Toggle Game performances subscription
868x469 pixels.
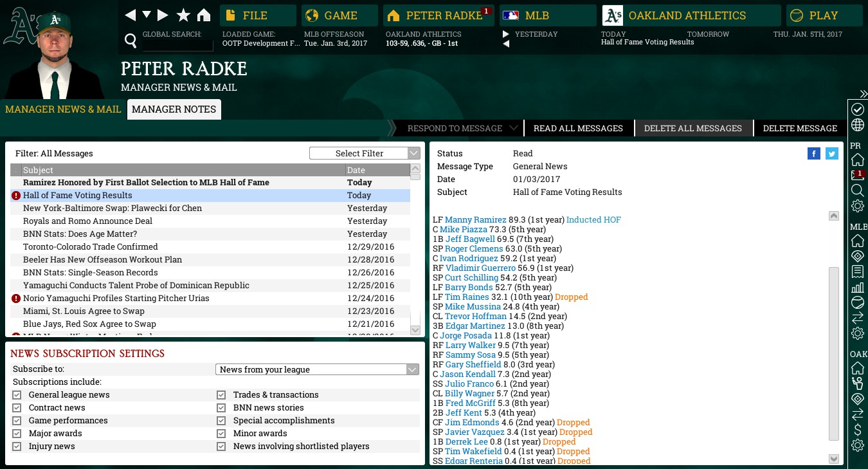pos(17,421)
